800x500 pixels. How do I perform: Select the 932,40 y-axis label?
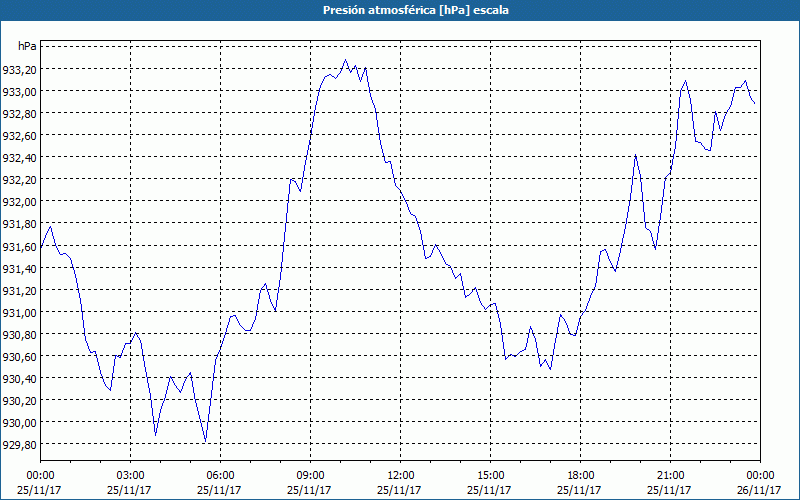[19, 158]
